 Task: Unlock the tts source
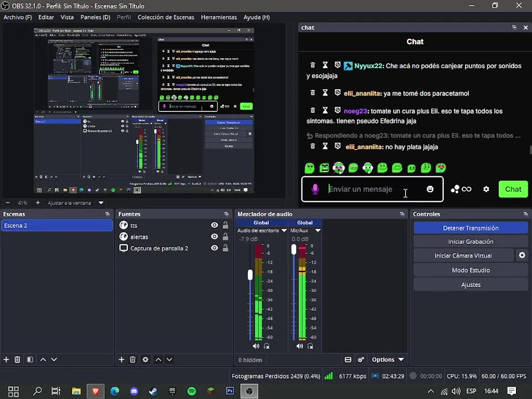point(226,225)
